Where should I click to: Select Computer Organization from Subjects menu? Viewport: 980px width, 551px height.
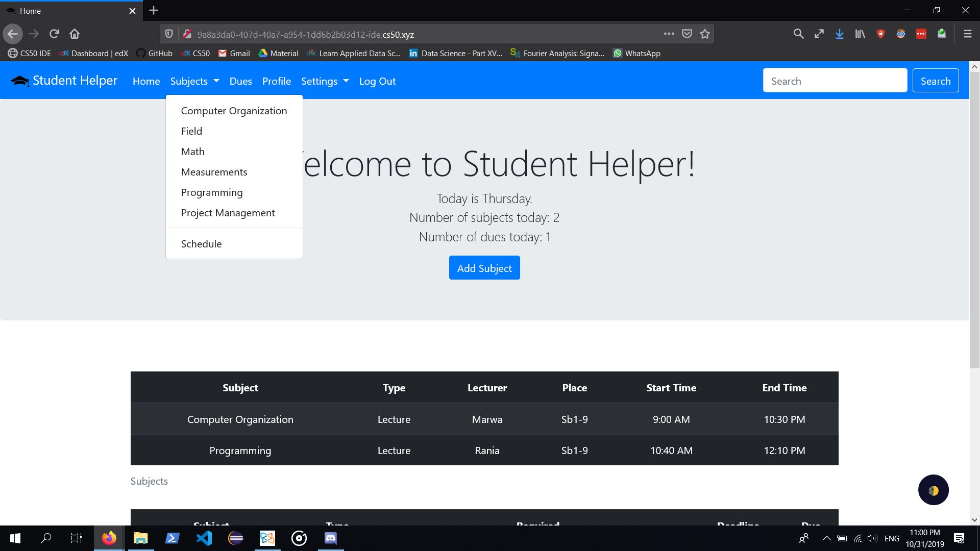point(234,111)
